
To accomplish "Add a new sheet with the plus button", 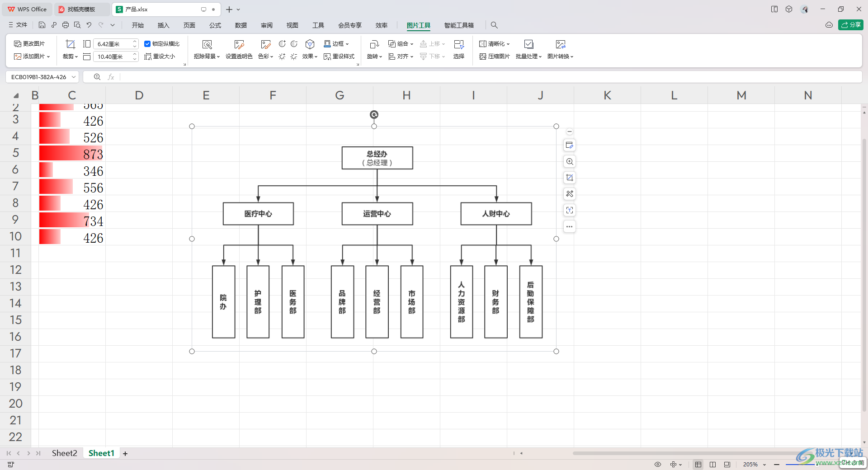I will [x=125, y=453].
